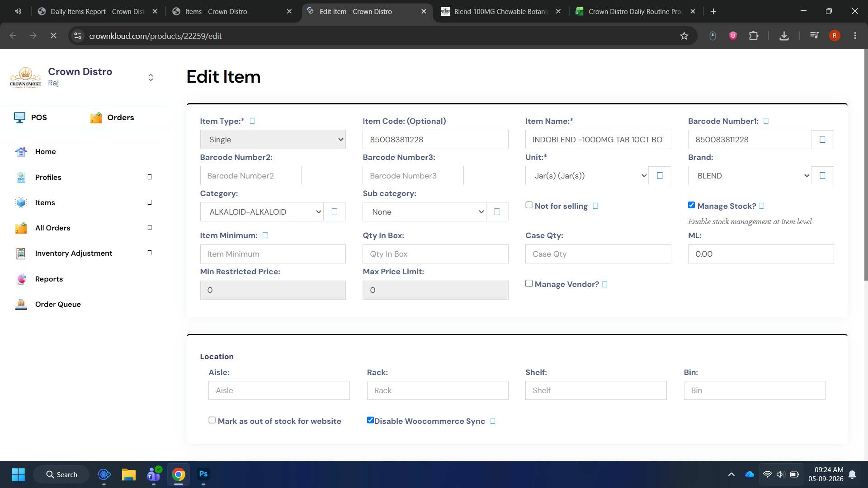Bookmark this page with the star icon
Screen dimensions: 868x488
(684, 36)
